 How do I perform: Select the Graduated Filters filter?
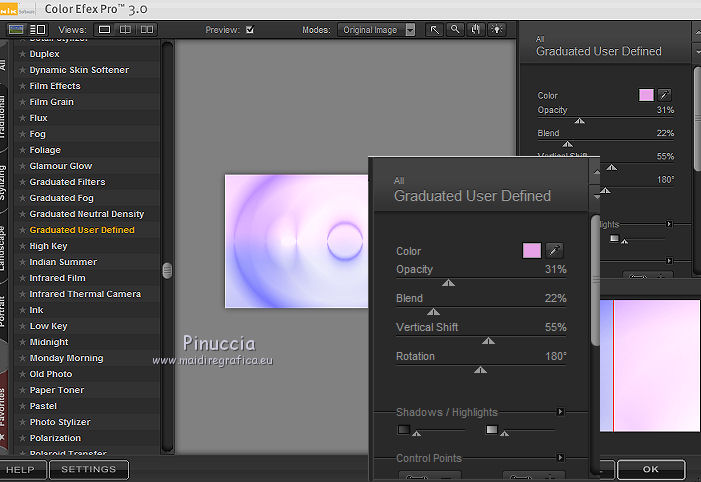pyautogui.click(x=68, y=182)
